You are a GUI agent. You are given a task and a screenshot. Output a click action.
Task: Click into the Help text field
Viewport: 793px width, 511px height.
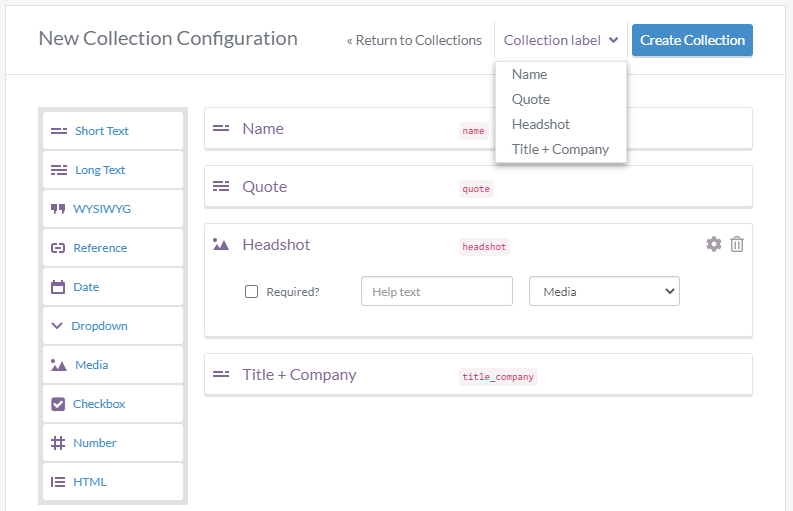436,292
